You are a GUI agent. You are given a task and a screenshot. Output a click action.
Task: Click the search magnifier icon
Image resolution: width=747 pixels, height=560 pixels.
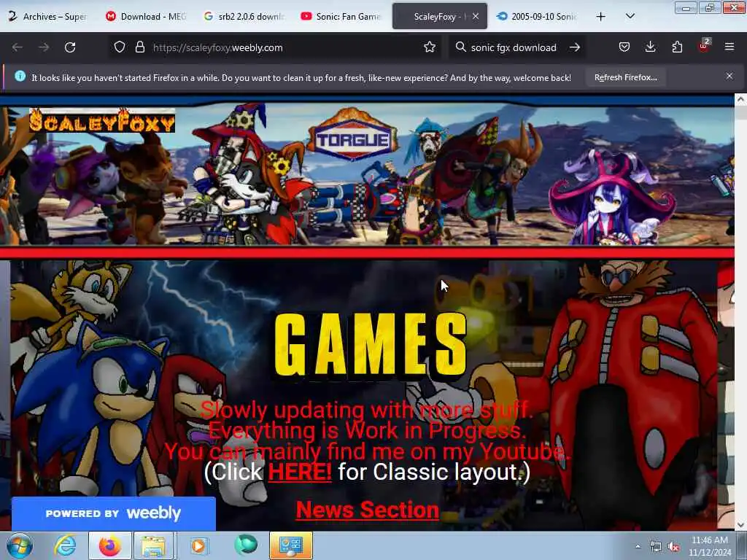[460, 47]
